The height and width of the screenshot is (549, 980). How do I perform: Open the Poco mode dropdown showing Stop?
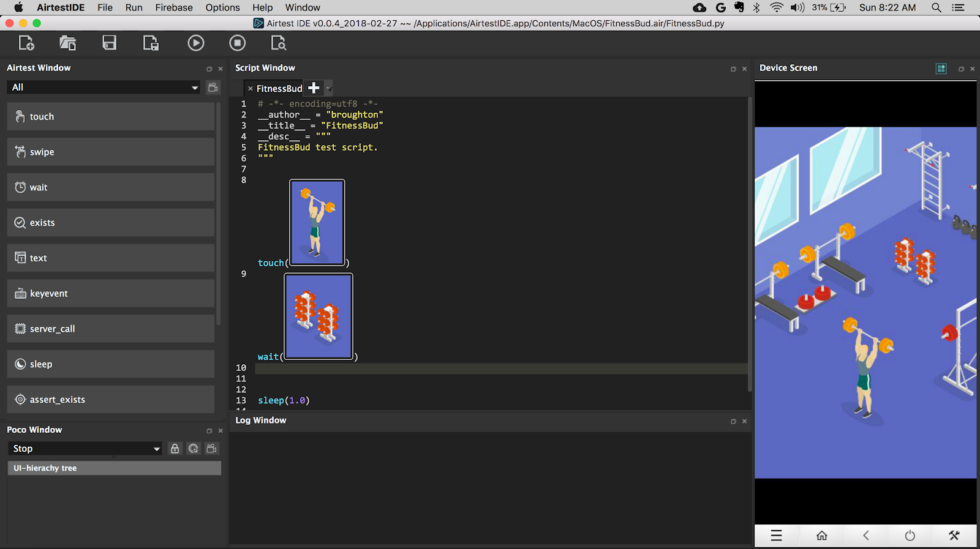click(86, 449)
